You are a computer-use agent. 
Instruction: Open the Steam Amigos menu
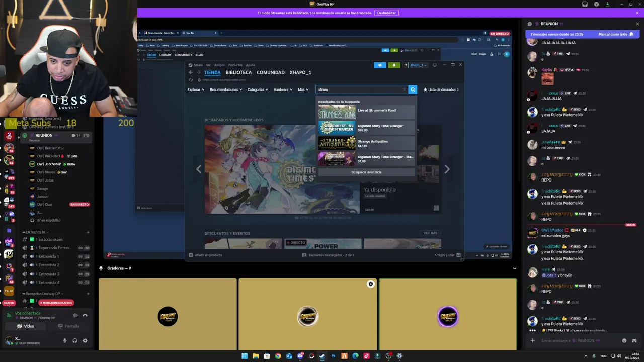point(219,65)
